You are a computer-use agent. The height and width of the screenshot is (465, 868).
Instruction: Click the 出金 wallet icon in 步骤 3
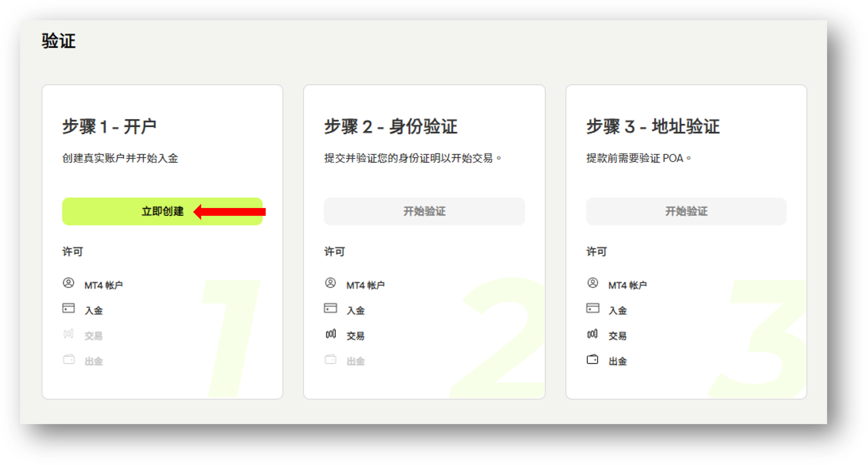(x=593, y=360)
